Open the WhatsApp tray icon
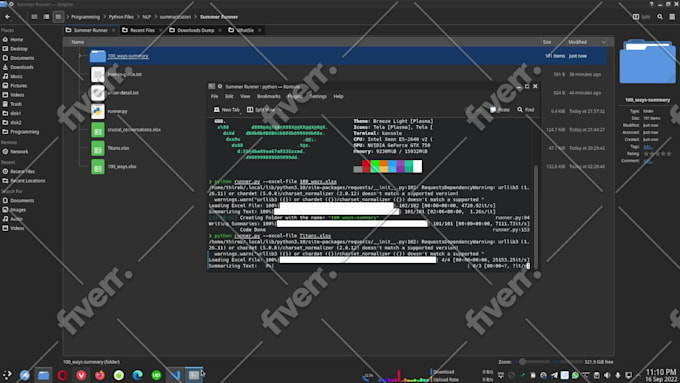 click(575, 375)
